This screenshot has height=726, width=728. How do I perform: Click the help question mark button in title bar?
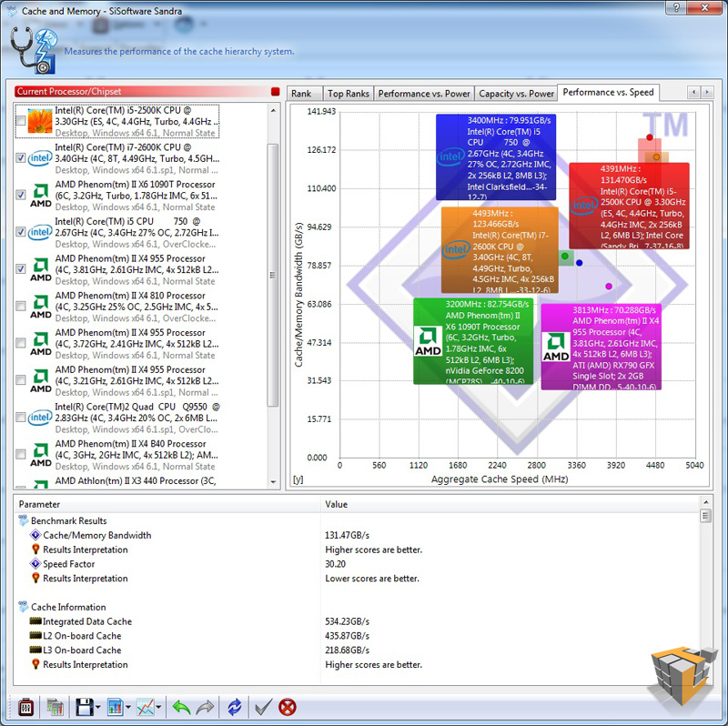677,7
